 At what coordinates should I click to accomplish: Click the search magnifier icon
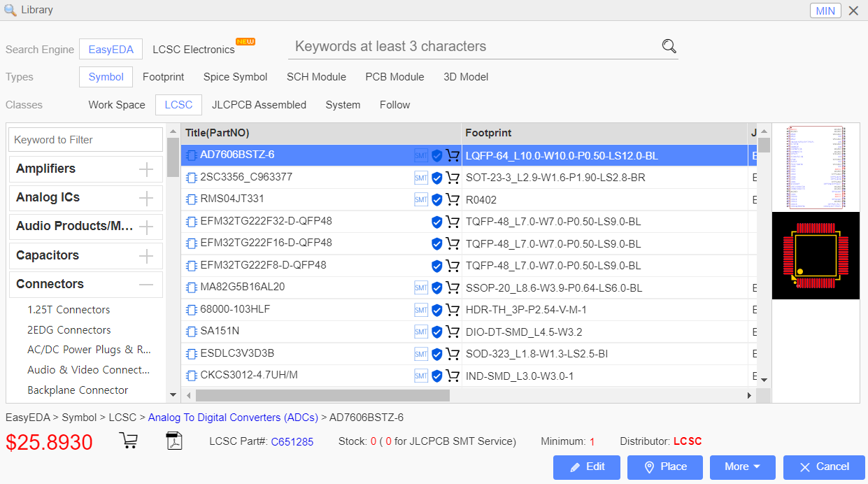[669, 47]
